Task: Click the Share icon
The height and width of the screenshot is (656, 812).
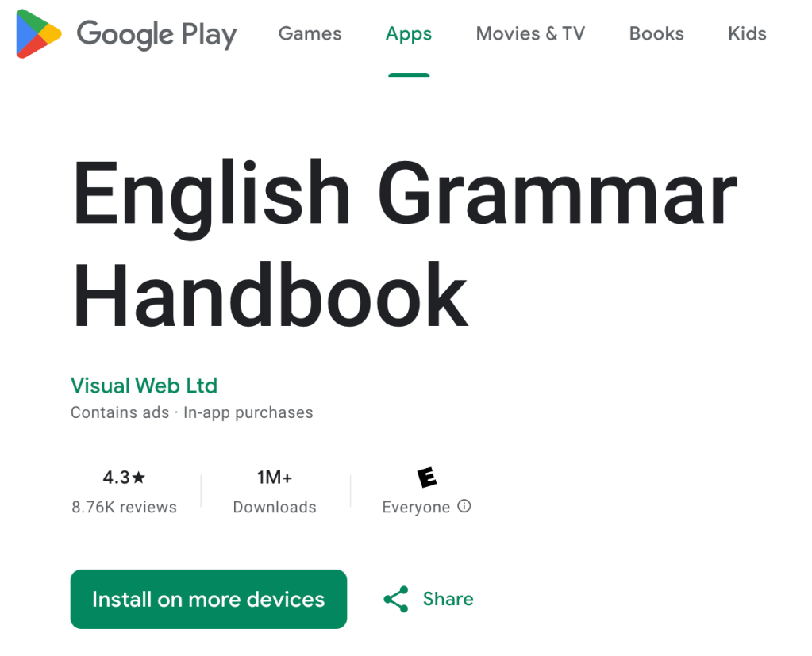Action: 395,599
